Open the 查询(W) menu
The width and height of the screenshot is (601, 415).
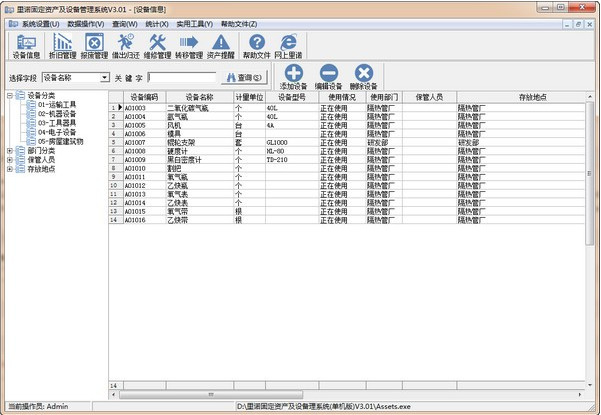coord(125,24)
